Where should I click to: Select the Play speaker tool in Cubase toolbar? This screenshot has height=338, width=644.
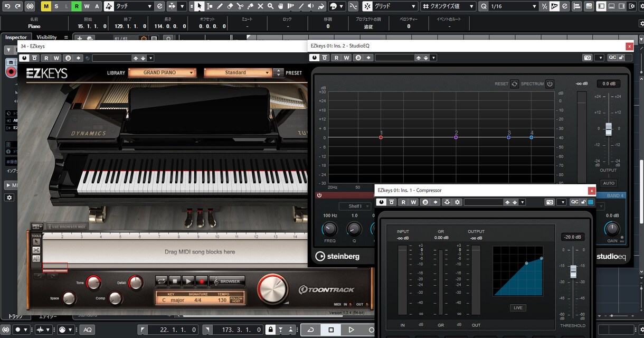pyautogui.click(x=310, y=6)
